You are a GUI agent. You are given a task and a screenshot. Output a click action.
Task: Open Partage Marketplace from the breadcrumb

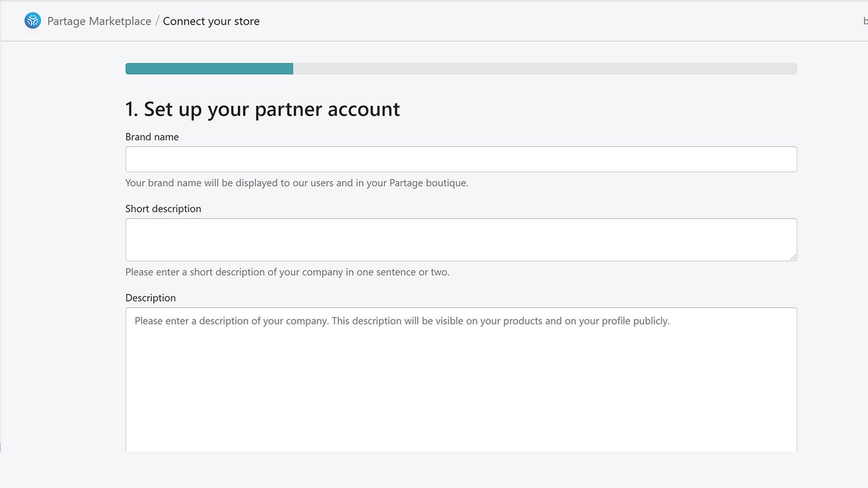(x=98, y=21)
